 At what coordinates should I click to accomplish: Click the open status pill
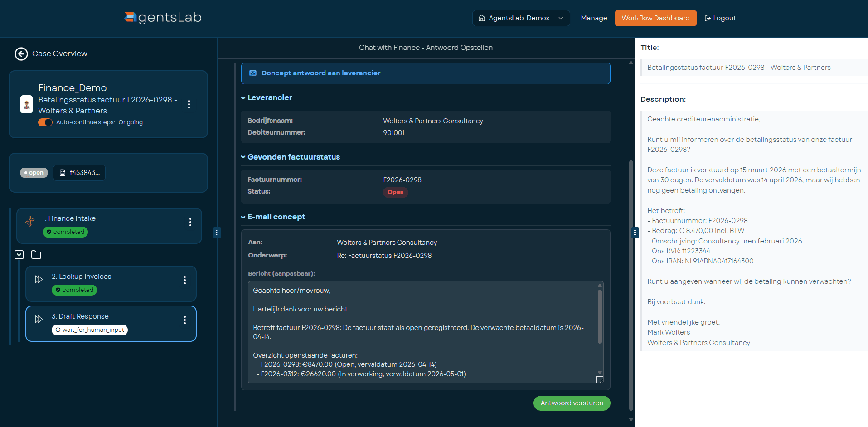coord(34,172)
